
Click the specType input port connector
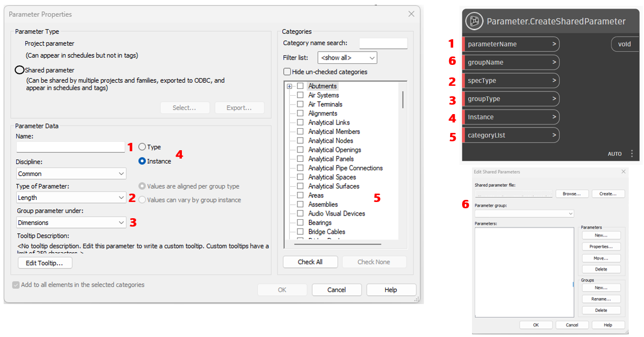point(555,81)
